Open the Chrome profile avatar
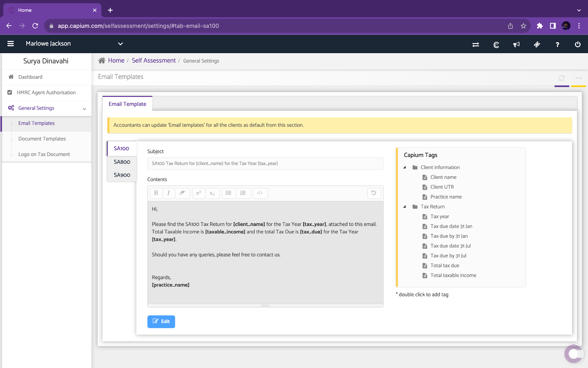This screenshot has width=588, height=368. point(566,26)
